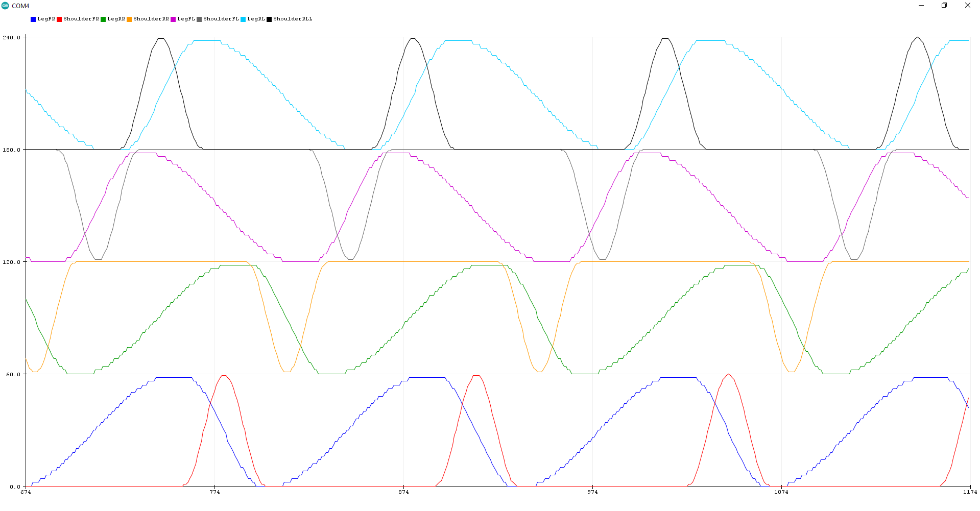Click the orange ShoulderRR legend swatch

[129, 19]
